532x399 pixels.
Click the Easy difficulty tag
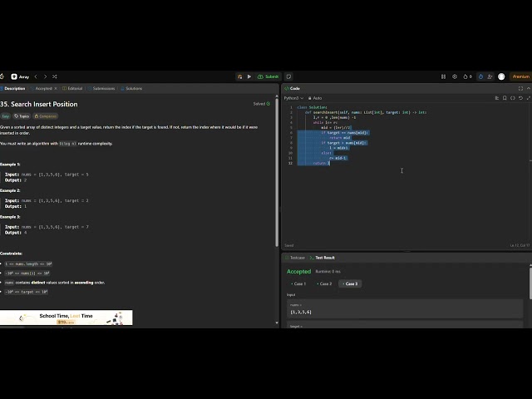[6, 116]
